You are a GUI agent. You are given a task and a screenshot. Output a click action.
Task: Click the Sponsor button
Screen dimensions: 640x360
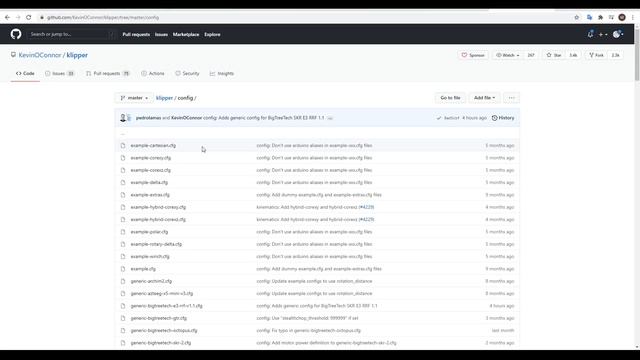coord(473,55)
